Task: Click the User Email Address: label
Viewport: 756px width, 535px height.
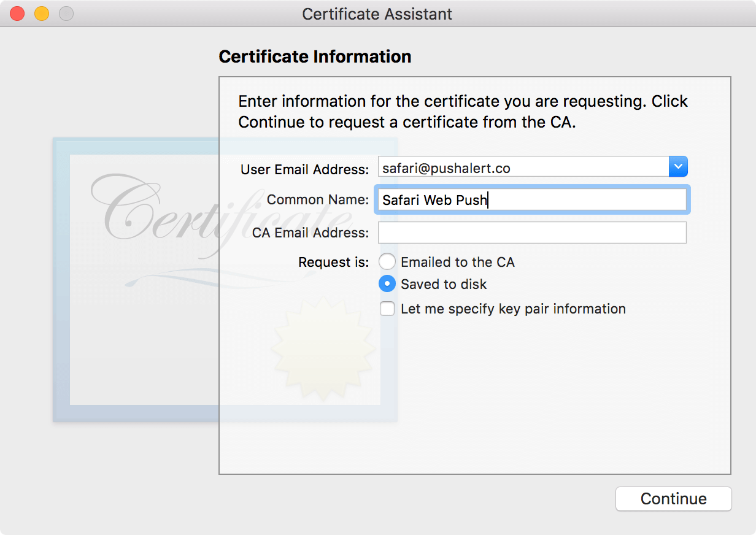Action: [x=305, y=169]
